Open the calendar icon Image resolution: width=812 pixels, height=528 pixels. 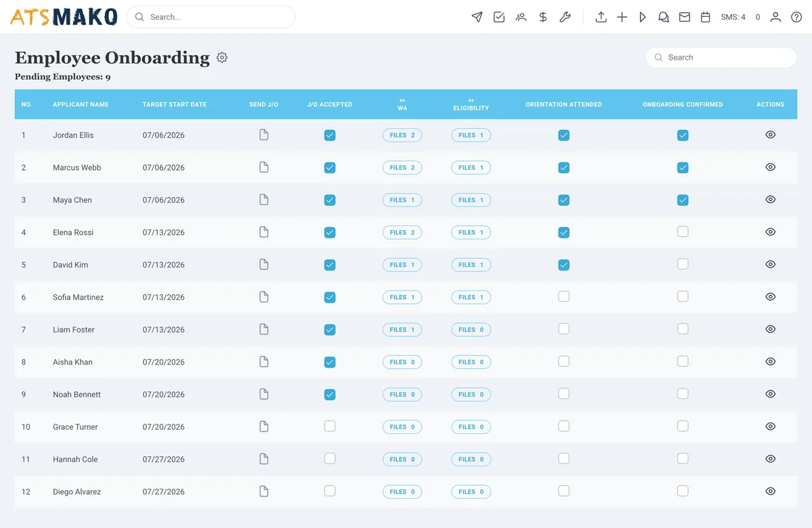pos(706,17)
